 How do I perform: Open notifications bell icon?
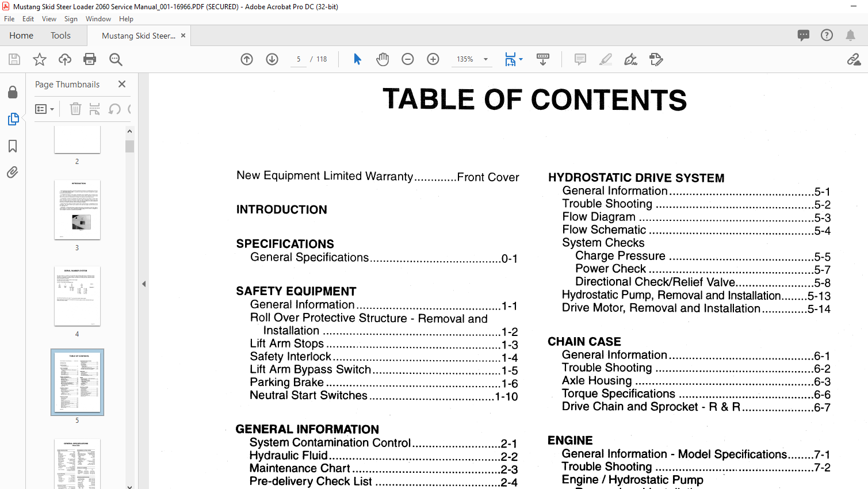pyautogui.click(x=850, y=35)
